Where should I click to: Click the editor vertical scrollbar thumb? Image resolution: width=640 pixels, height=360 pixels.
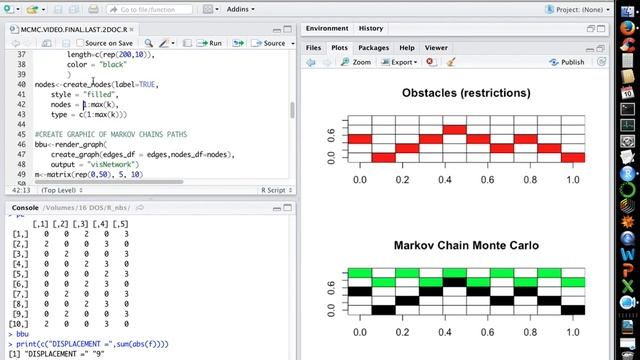coord(292,110)
